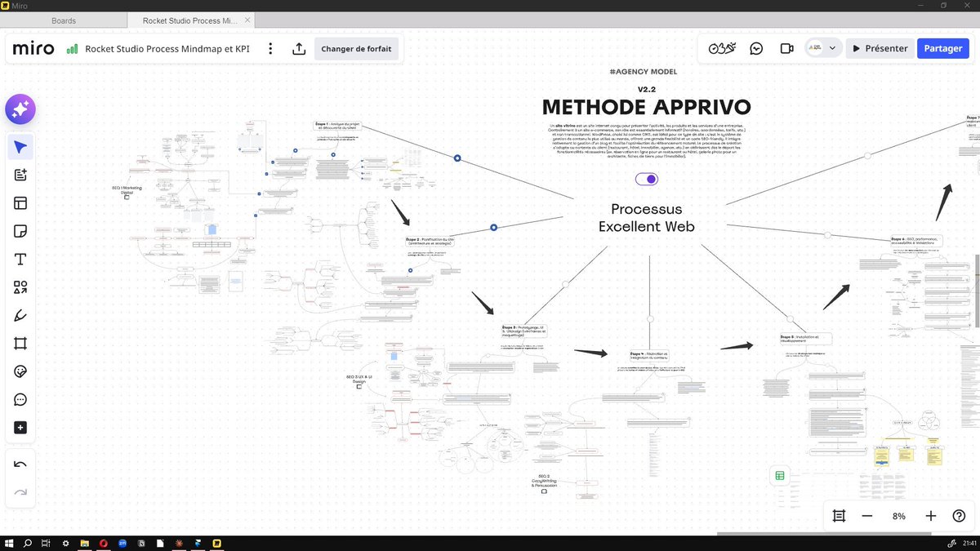This screenshot has width=980, height=551.
Task: Click board title Rocket Studio Process Mindmap et KPI
Action: (x=167, y=49)
